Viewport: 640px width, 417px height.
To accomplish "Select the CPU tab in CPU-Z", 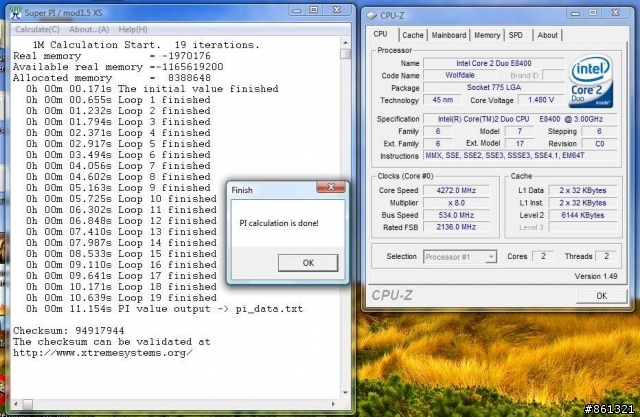I will (x=380, y=34).
